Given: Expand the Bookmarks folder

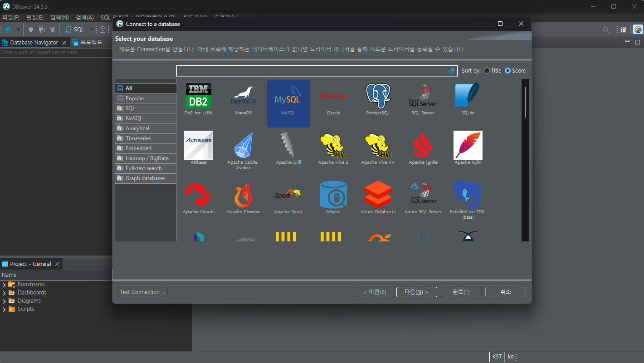Looking at the screenshot, I should [5, 285].
